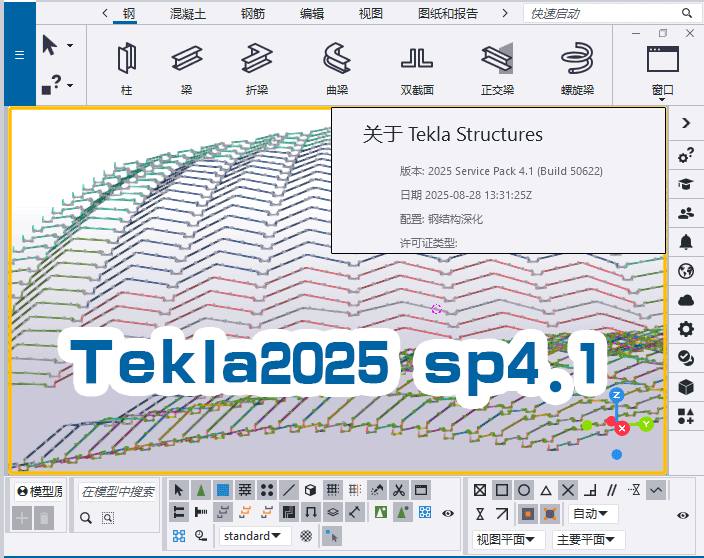Toggle snap to midpoints triangle switch
704x558 pixels.
point(546,490)
